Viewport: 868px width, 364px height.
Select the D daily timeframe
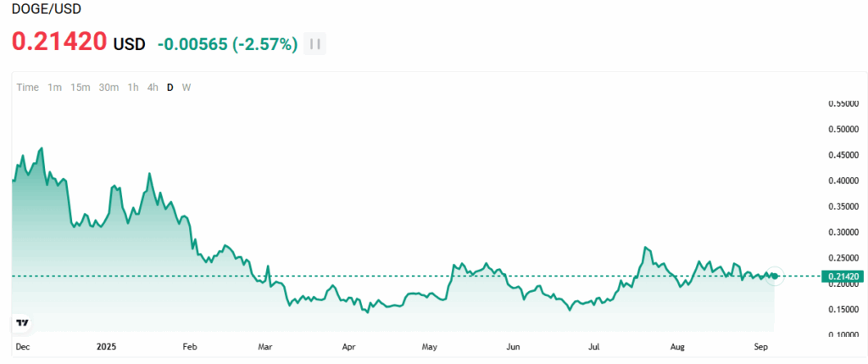point(170,87)
